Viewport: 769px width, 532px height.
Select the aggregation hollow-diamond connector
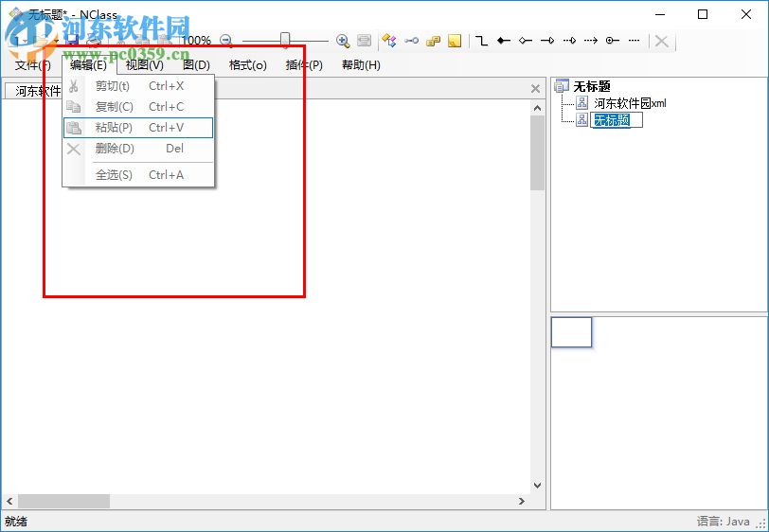(x=526, y=40)
